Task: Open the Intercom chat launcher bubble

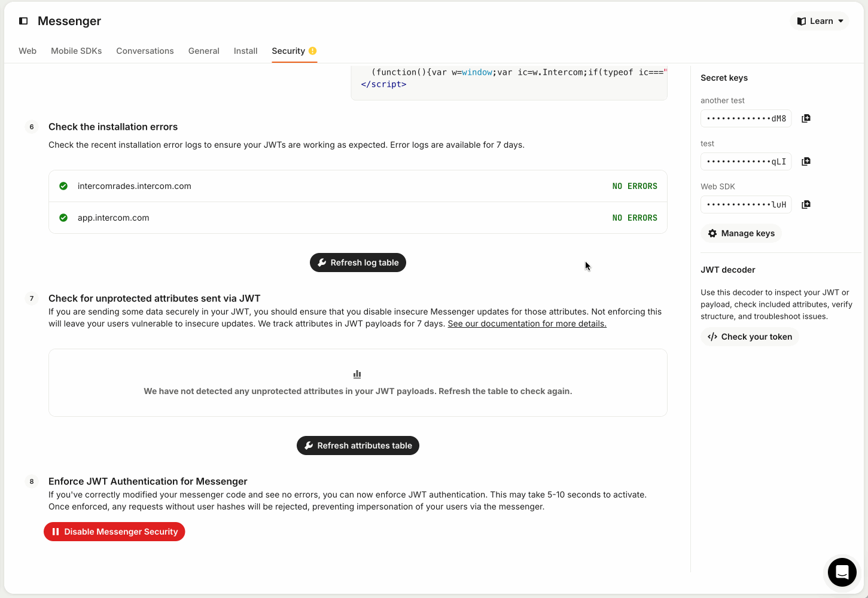Action: coord(842,572)
